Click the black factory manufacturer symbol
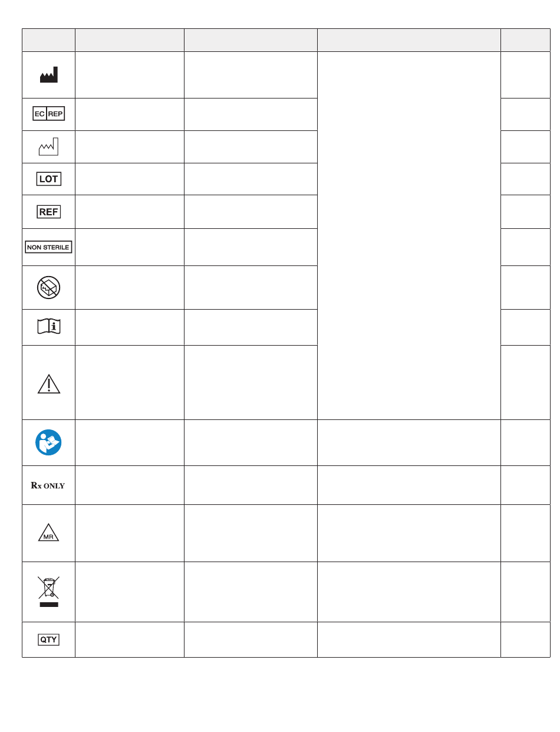Screen dimensions: 560x732 pos(48,75)
